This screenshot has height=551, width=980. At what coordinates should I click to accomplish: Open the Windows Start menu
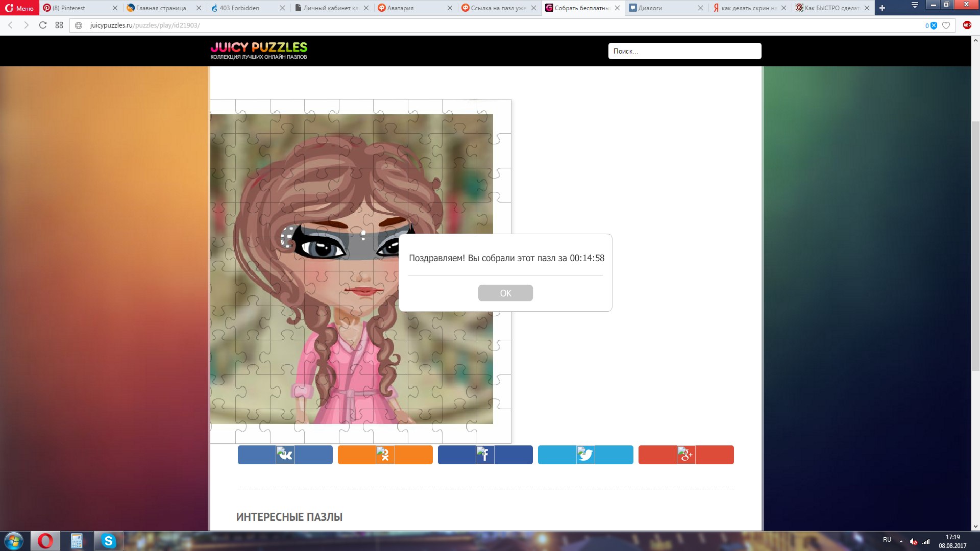[14, 541]
